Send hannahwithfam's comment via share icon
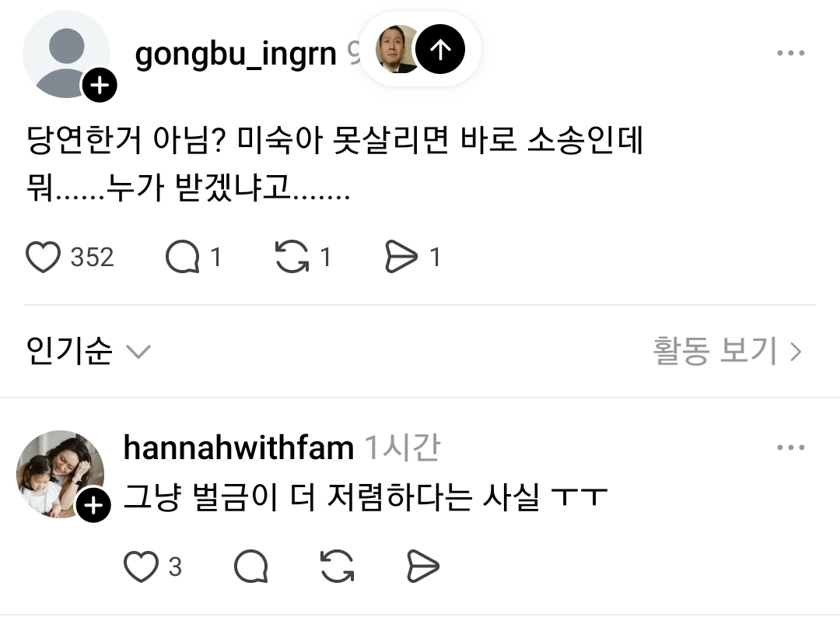 click(x=423, y=567)
